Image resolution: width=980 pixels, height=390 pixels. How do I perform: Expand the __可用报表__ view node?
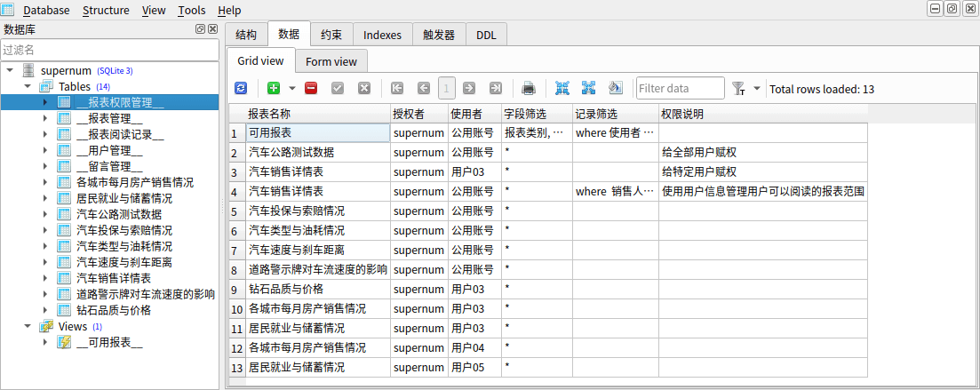point(45,342)
